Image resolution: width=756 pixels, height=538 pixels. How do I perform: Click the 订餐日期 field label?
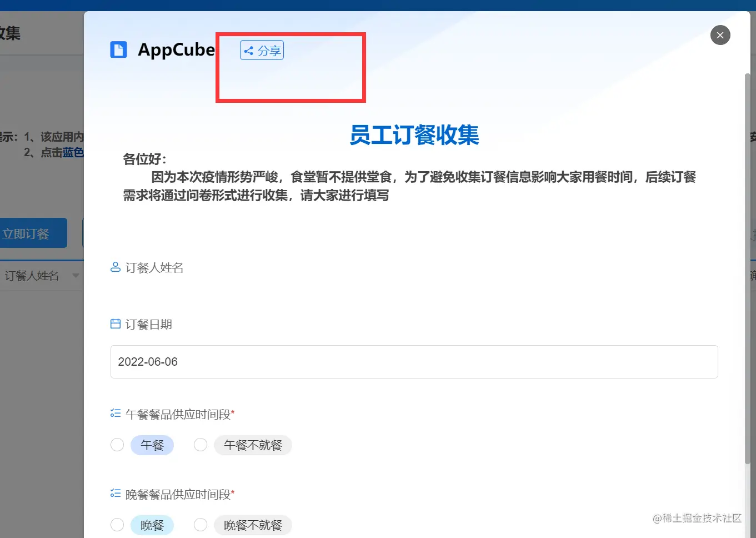coord(149,325)
